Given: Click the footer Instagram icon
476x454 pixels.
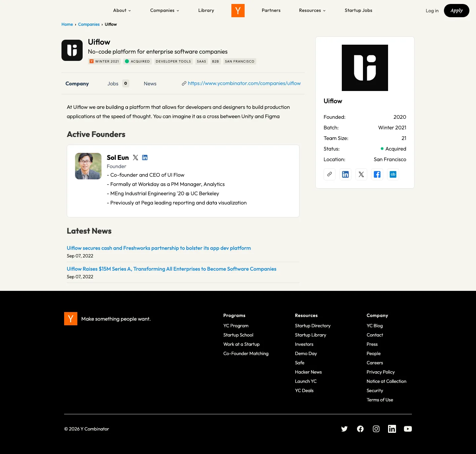Looking at the screenshot, I should coord(376,429).
